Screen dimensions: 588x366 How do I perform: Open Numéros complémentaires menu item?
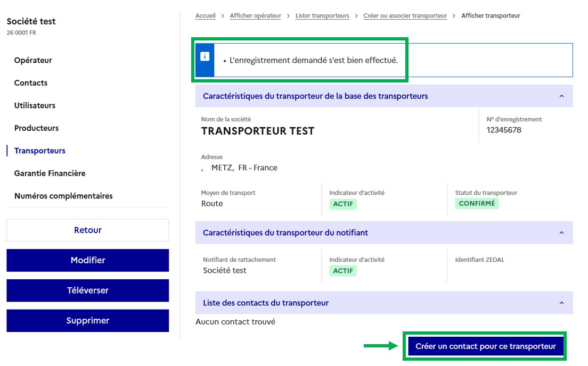(63, 196)
